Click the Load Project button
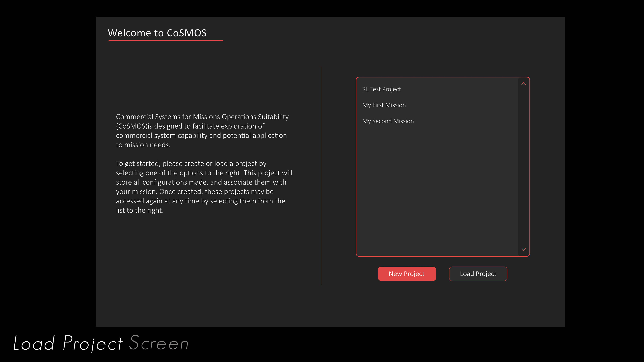 (x=478, y=274)
